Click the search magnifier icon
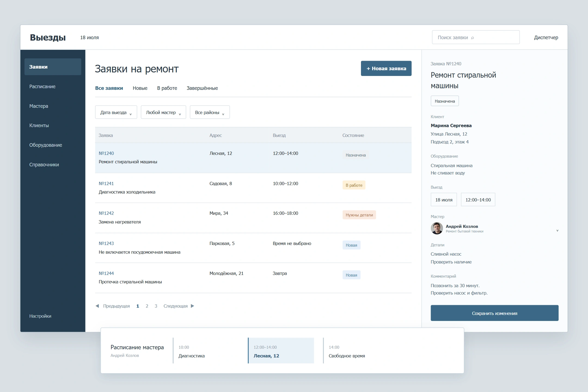The height and width of the screenshot is (392, 588). pos(472,38)
